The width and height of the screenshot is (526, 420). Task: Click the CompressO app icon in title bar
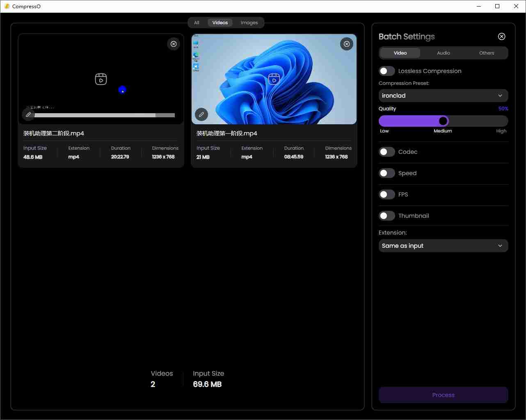(7, 6)
